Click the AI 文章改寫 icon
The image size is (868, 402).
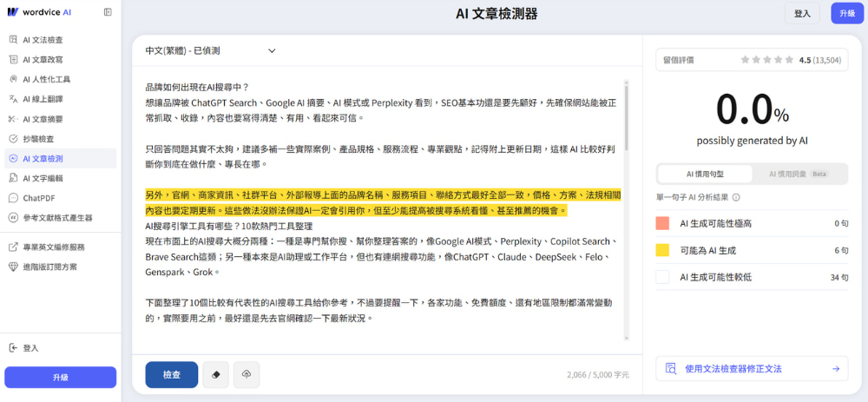[14, 59]
